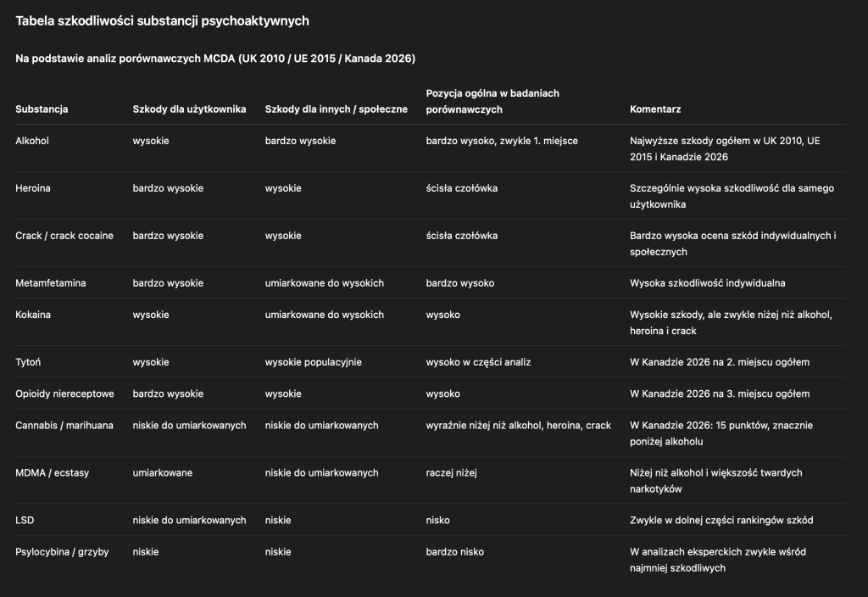Select the 'LSD' substance cell
868x597 pixels.
(25, 520)
